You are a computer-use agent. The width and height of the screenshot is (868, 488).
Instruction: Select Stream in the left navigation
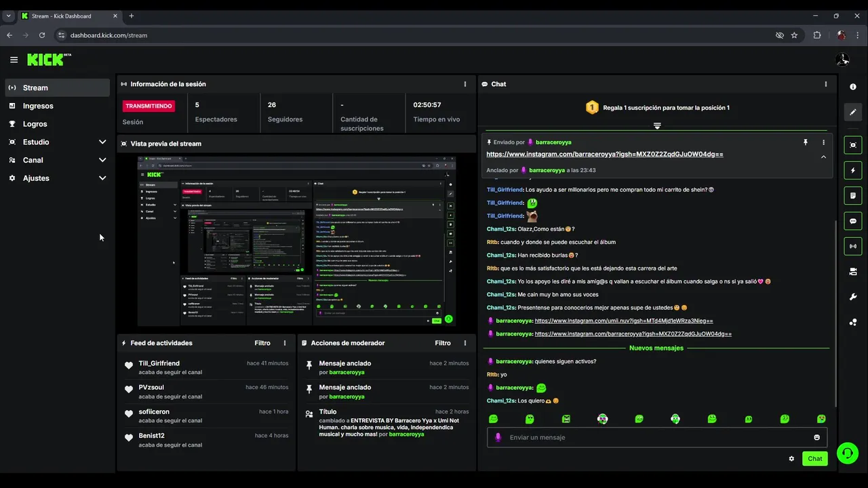pos(58,87)
